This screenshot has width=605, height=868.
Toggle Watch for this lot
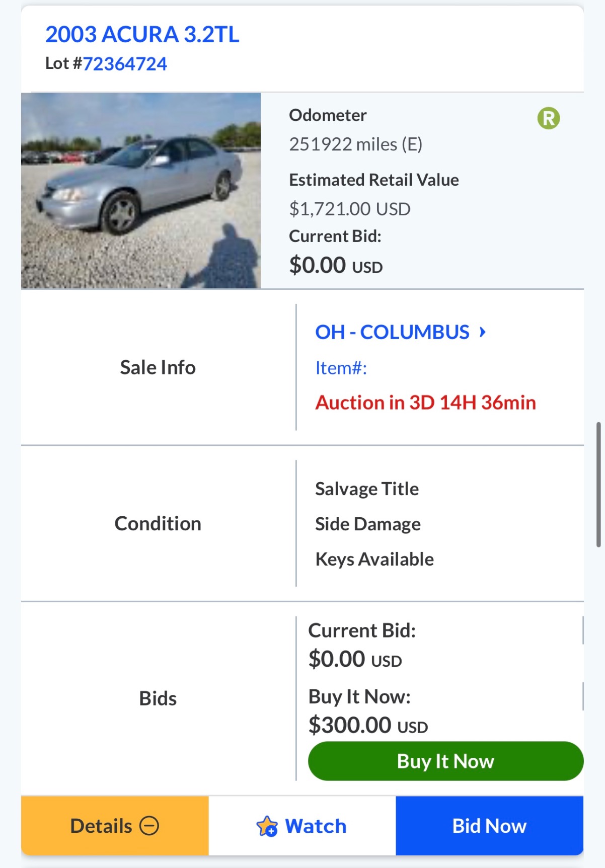click(x=302, y=826)
